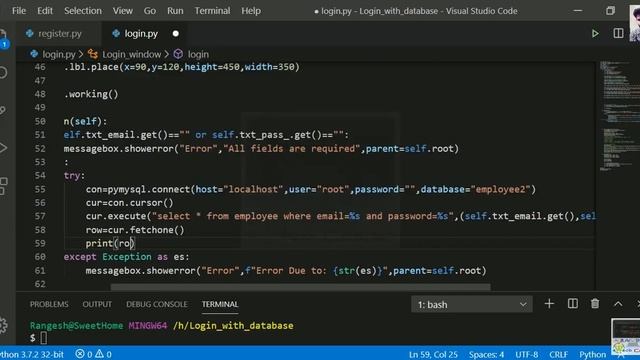640x360 pixels.
Task: Click CRLF line ending in status bar
Action: [558, 354]
